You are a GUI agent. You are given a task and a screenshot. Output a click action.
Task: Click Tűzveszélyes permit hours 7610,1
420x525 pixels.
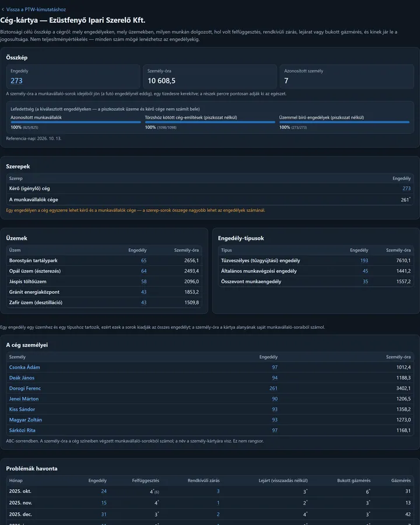(x=403, y=260)
